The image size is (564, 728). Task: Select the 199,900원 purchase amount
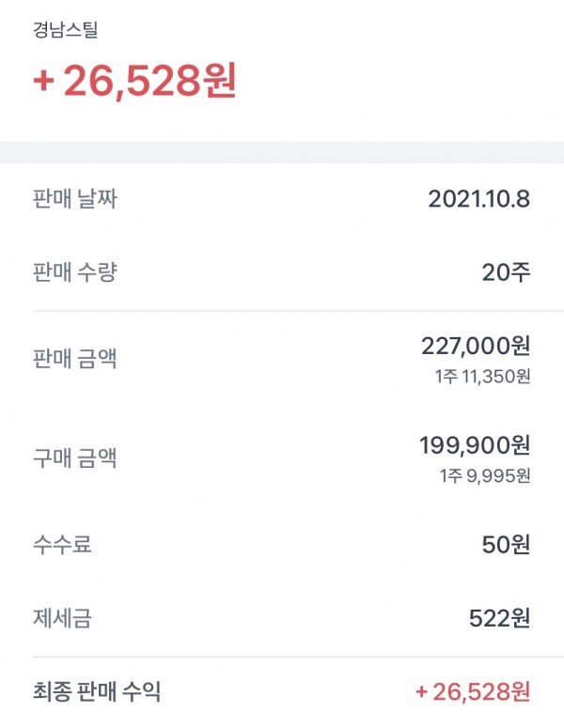(x=476, y=443)
